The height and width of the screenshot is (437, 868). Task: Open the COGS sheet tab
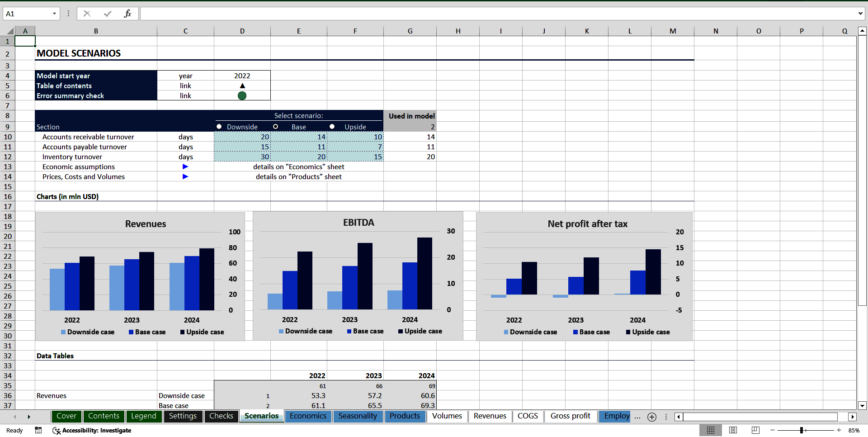click(x=528, y=416)
